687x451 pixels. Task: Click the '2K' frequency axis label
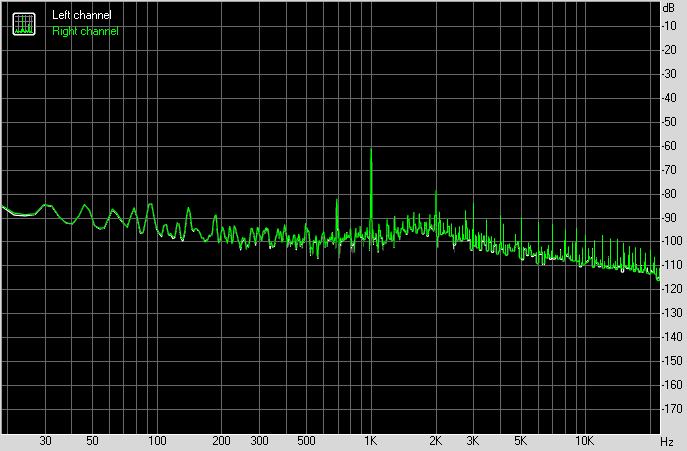[435, 441]
